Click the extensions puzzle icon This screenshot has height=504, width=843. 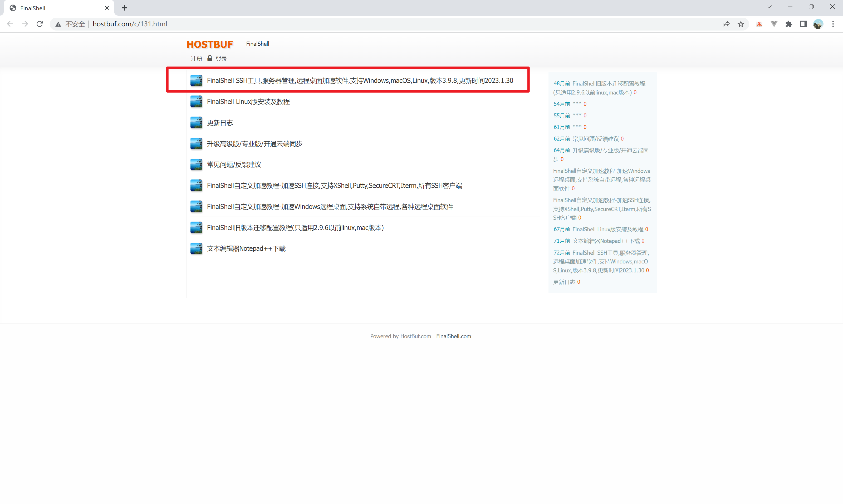point(789,24)
